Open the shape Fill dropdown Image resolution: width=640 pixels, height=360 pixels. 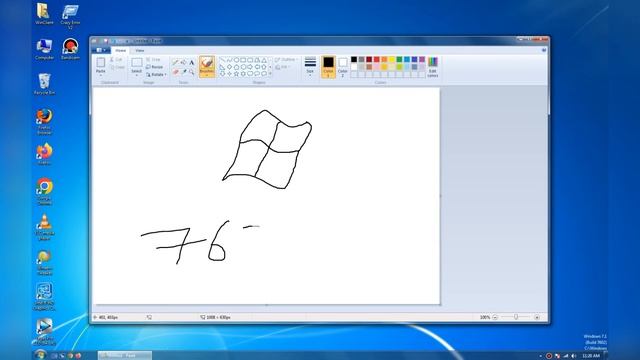click(282, 67)
